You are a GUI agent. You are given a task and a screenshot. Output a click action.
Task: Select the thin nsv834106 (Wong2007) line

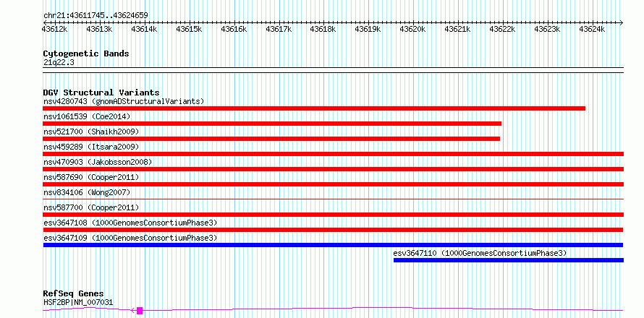pos(334,199)
